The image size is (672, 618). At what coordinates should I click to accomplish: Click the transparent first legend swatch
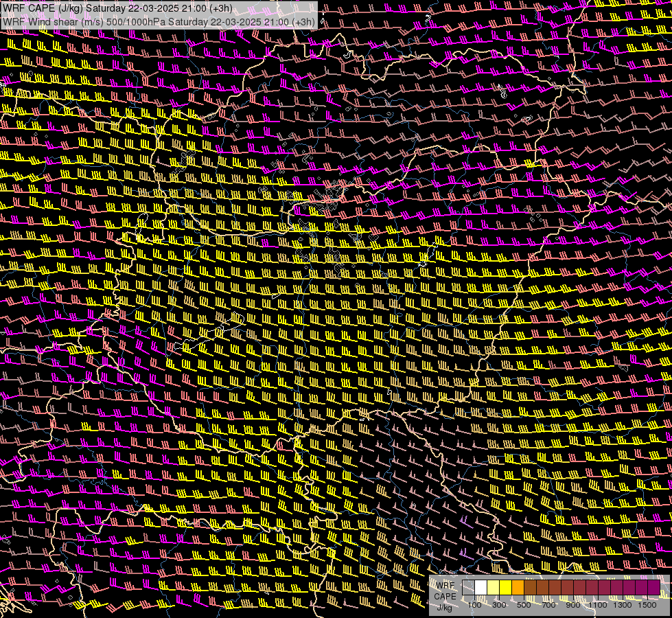tap(468, 587)
